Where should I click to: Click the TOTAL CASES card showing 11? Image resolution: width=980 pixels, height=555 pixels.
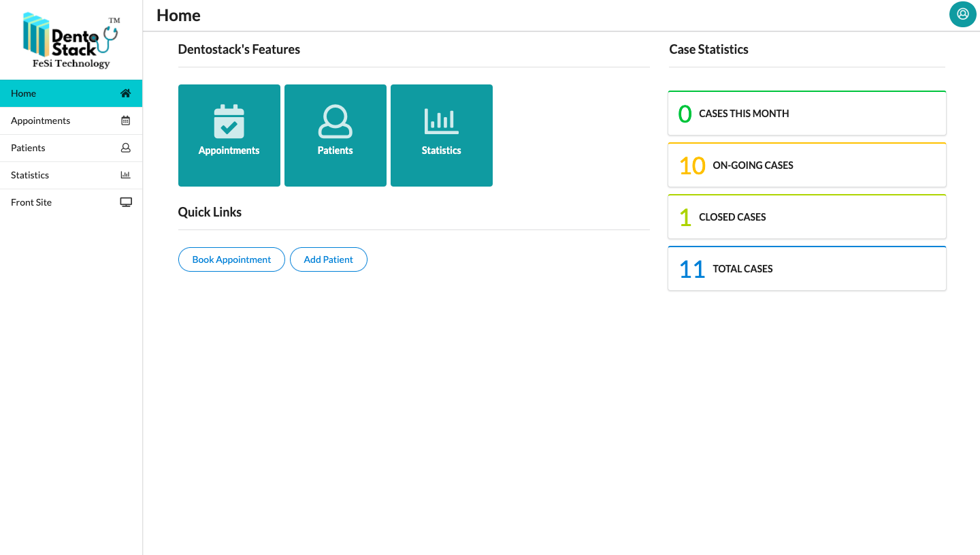pos(806,268)
